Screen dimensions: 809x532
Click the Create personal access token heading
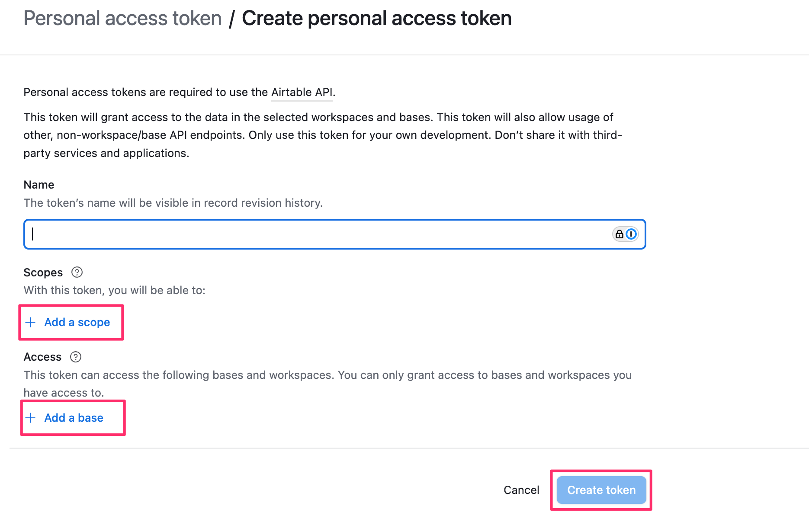tap(377, 18)
